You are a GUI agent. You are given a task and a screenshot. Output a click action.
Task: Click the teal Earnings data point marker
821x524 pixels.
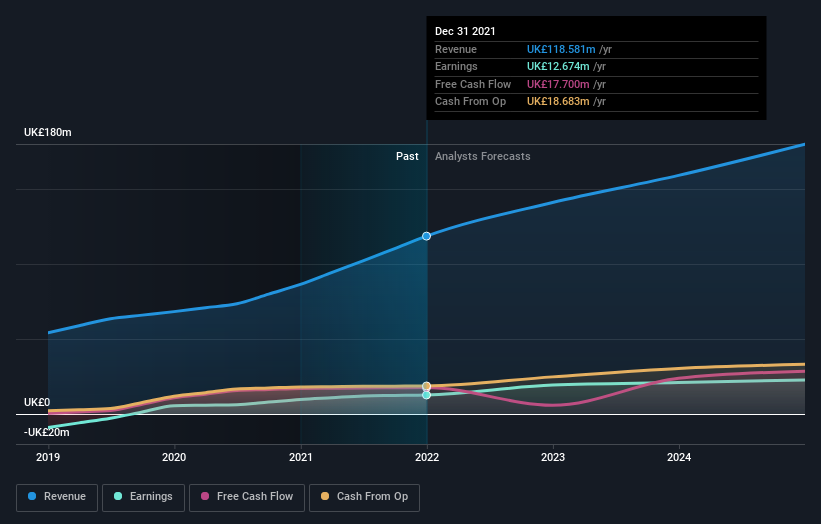427,395
